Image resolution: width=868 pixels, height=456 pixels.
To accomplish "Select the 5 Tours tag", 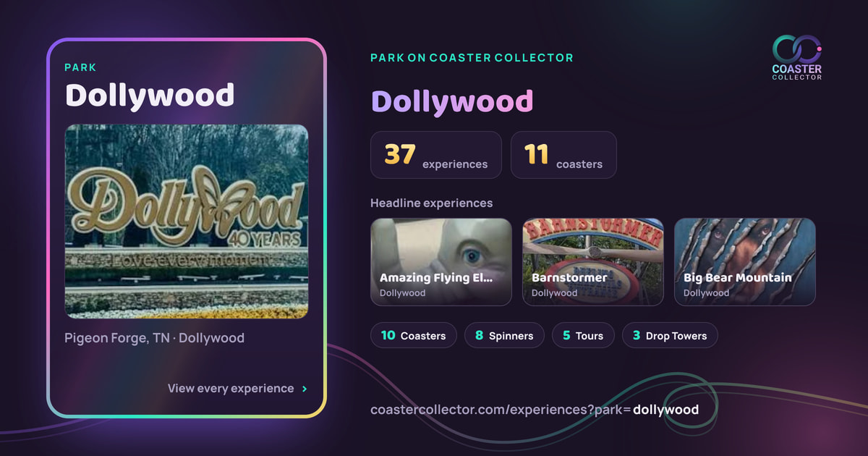I will pyautogui.click(x=583, y=336).
